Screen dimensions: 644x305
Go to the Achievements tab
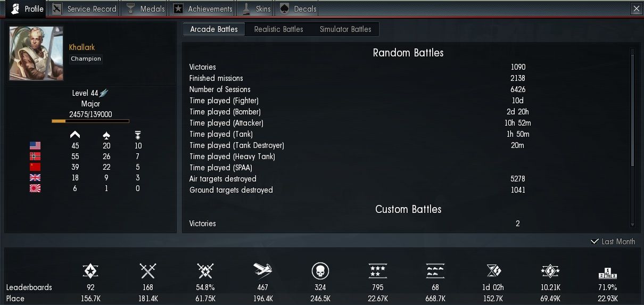tap(203, 9)
